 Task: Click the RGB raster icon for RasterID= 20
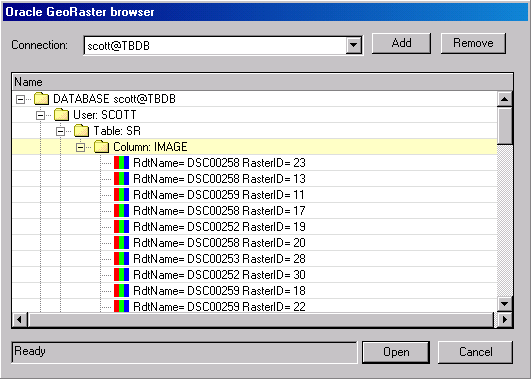tap(122, 243)
